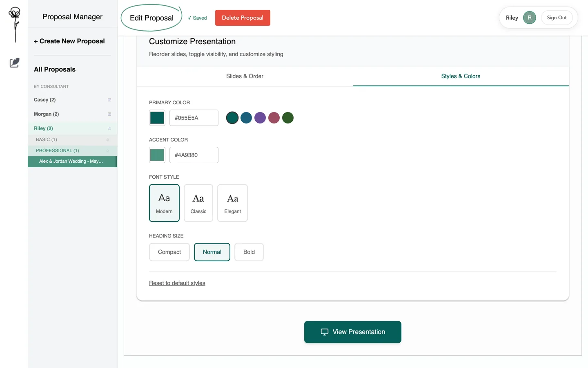The image size is (588, 368).
Task: Open the accent color picker swatch
Action: 157,155
